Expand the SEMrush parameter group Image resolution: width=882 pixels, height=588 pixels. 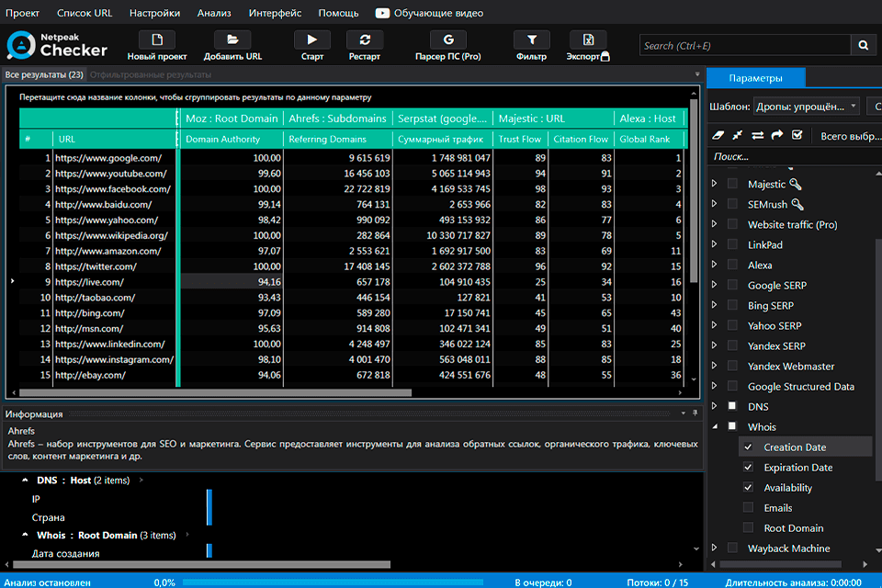coord(715,205)
